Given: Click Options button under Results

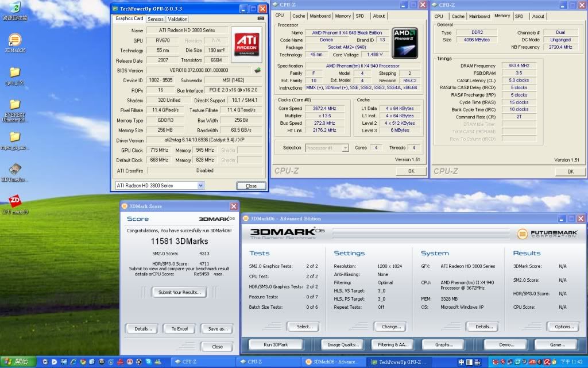Looking at the screenshot, I should [x=564, y=327].
